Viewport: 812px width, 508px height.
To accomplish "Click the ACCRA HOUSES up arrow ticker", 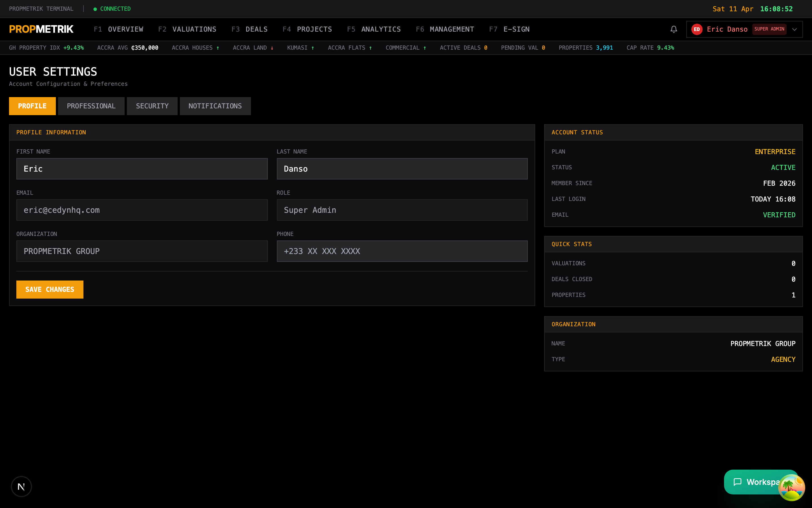I will (195, 48).
